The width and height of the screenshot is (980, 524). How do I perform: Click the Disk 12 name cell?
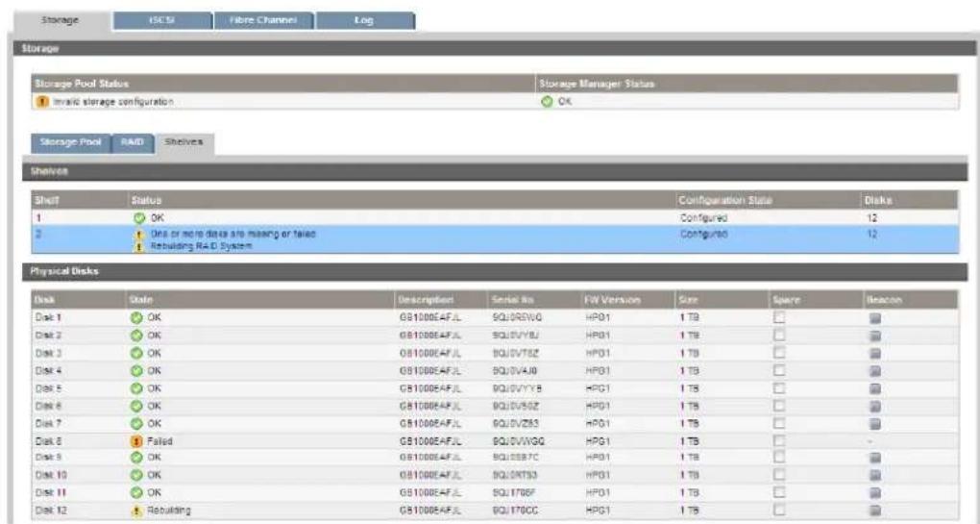pos(51,511)
